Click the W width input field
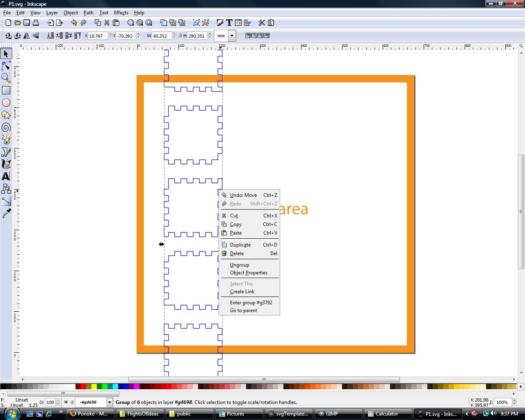Screen dimensions: 525x420 pyautogui.click(x=162, y=36)
